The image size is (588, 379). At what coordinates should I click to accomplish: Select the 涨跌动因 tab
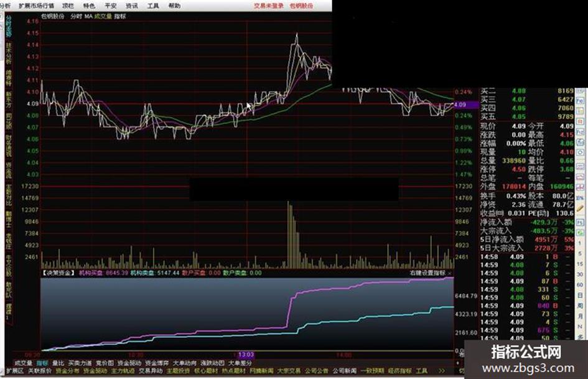212,363
